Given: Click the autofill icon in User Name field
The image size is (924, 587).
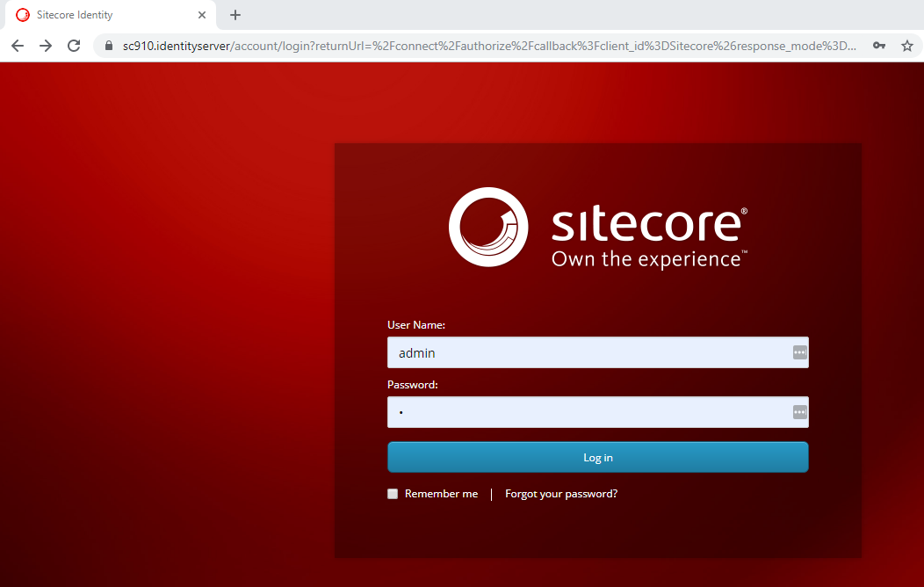Looking at the screenshot, I should [799, 351].
